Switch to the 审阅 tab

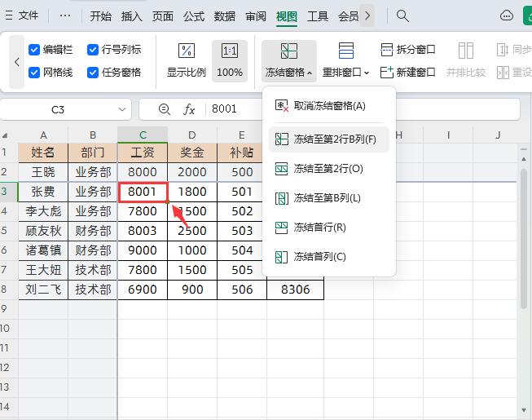256,16
